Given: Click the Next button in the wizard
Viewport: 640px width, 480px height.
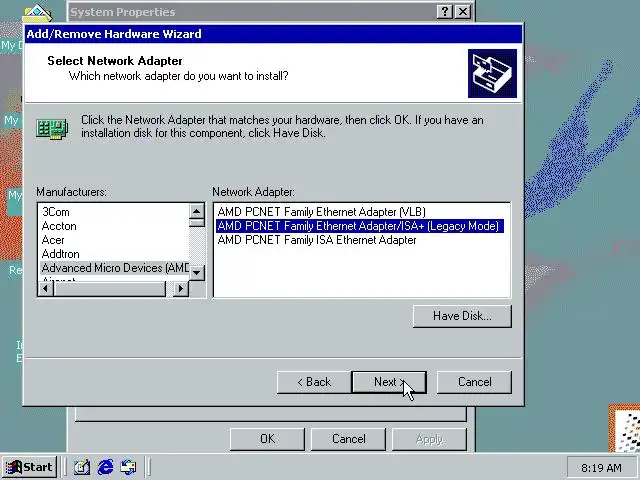Looking at the screenshot, I should coord(389,382).
